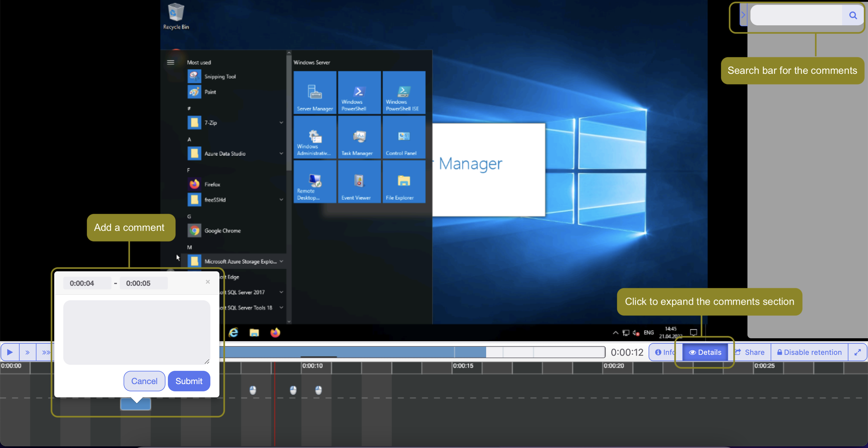Click the fullscreen expand arrows icon
This screenshot has width=868, height=448.
click(x=857, y=352)
